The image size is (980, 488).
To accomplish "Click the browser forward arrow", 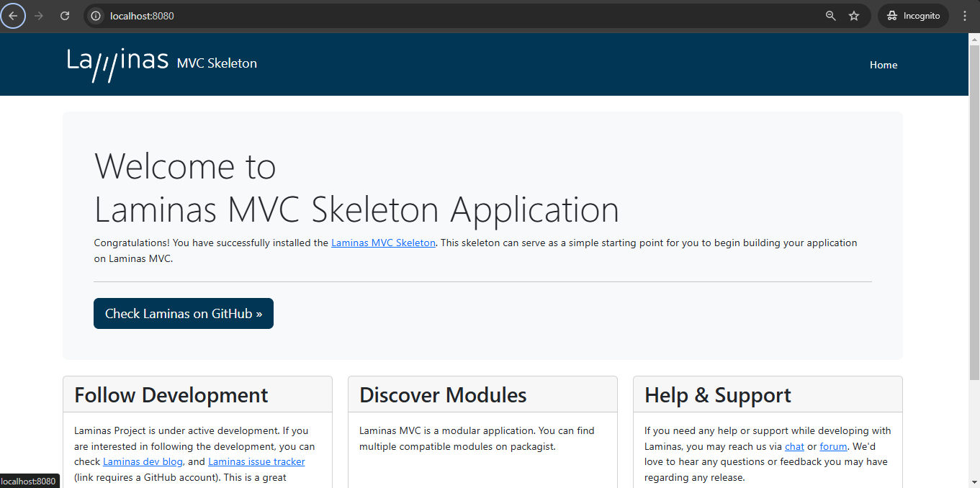I will pos(39,16).
